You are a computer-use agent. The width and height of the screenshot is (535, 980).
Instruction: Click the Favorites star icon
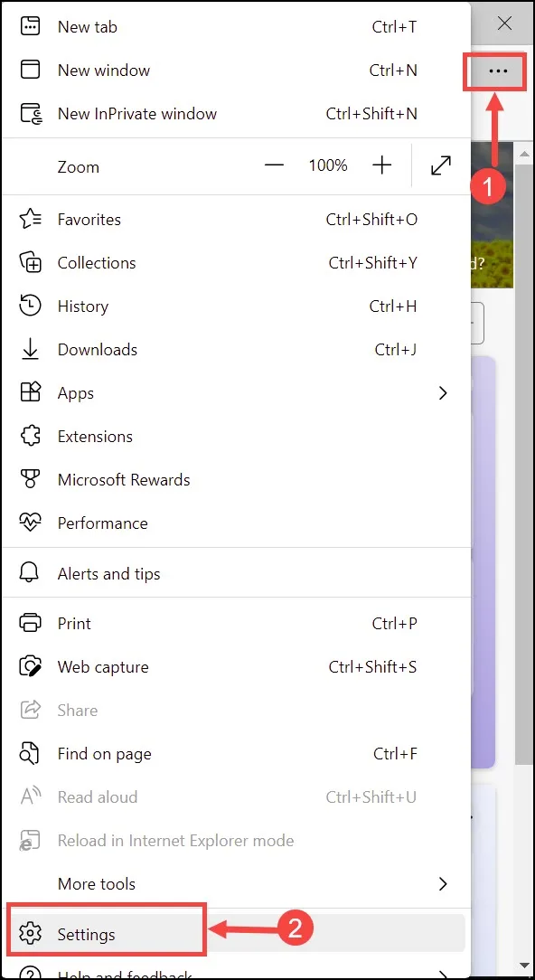(x=31, y=220)
